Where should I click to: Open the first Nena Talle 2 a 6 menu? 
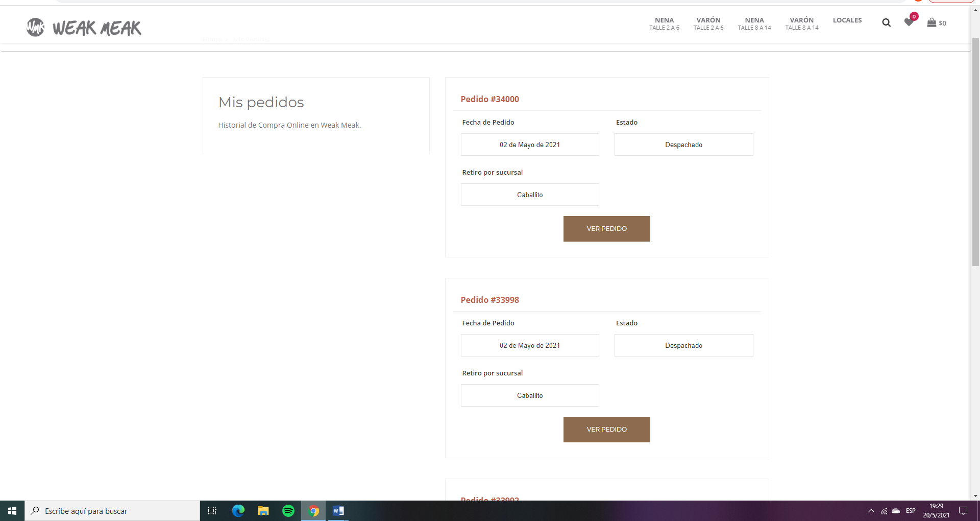(x=664, y=23)
